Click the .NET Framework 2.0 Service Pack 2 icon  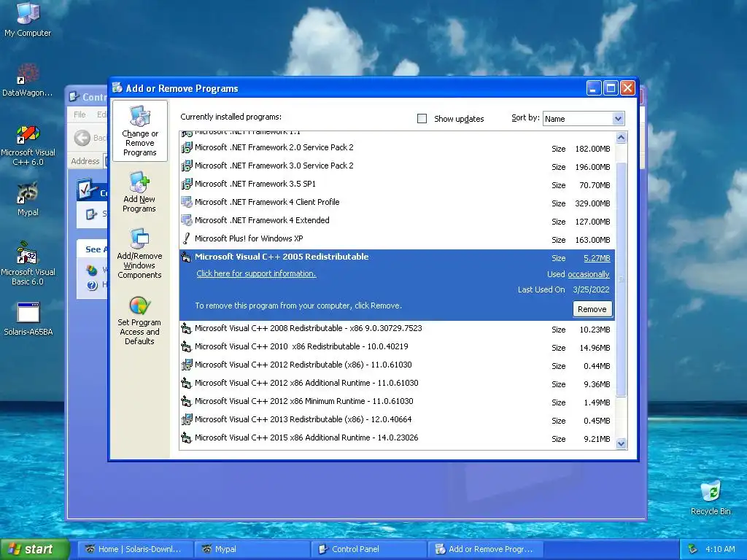[186, 147]
